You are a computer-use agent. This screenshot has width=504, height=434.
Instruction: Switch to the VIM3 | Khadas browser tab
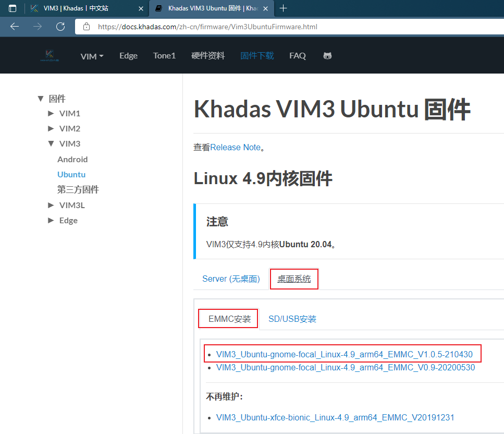click(x=83, y=8)
